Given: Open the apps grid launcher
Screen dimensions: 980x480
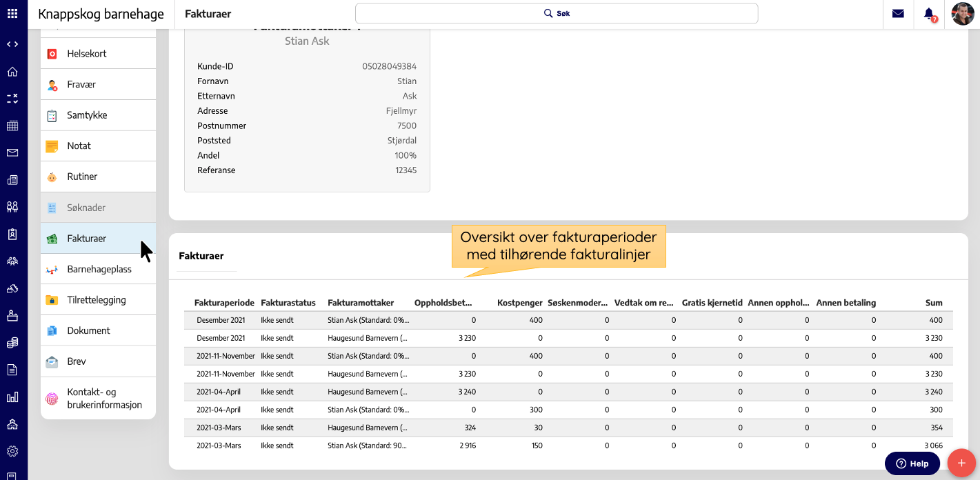Looking at the screenshot, I should coord(12,13).
